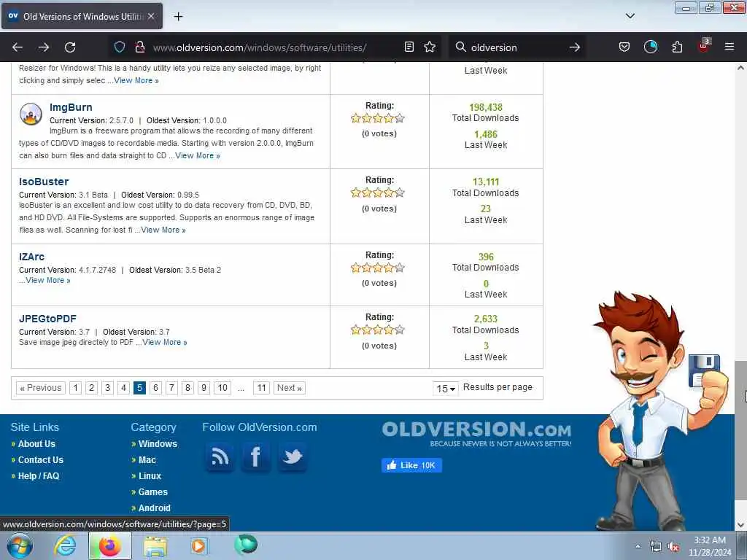
Task: Open Pocket save icon
Action: pos(624,47)
